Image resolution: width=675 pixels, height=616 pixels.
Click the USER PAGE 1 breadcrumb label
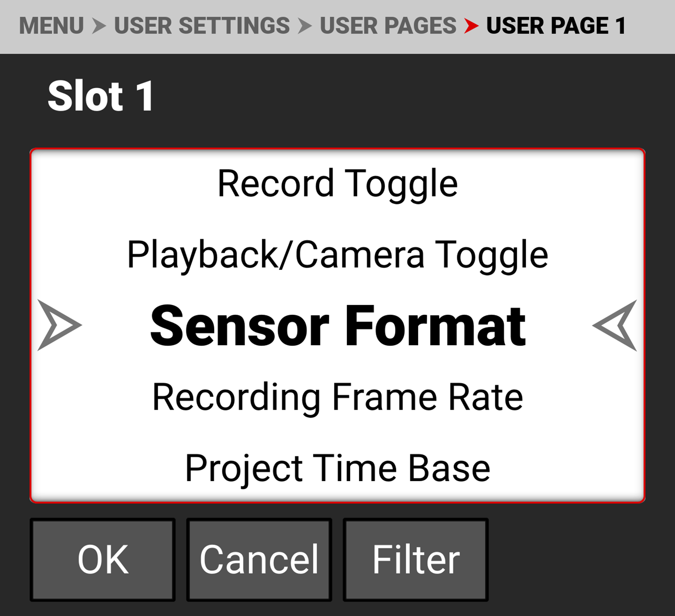(x=556, y=26)
